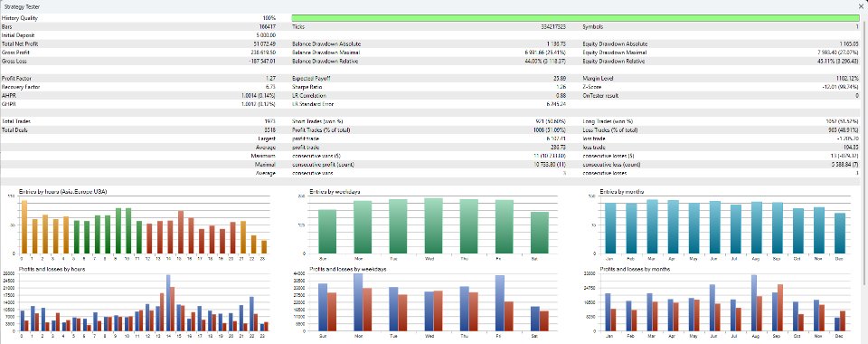Click the Entries by hours chart title
The image size is (868, 344).
click(x=63, y=192)
